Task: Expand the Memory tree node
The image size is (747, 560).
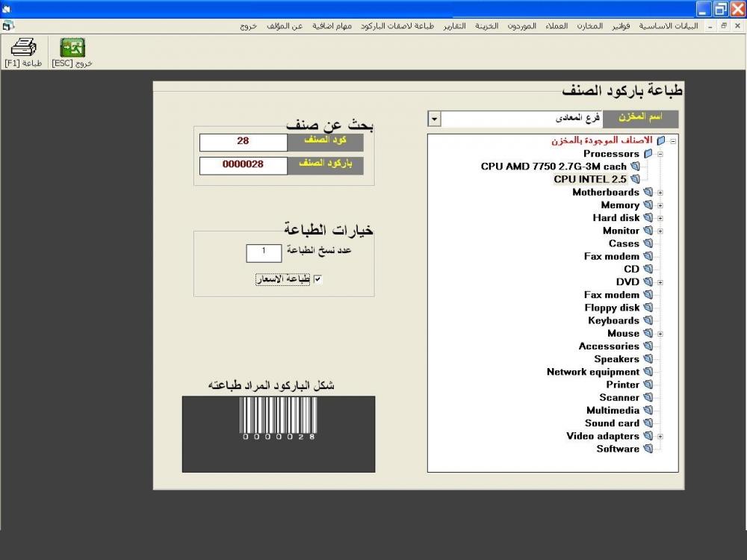Action: point(660,206)
